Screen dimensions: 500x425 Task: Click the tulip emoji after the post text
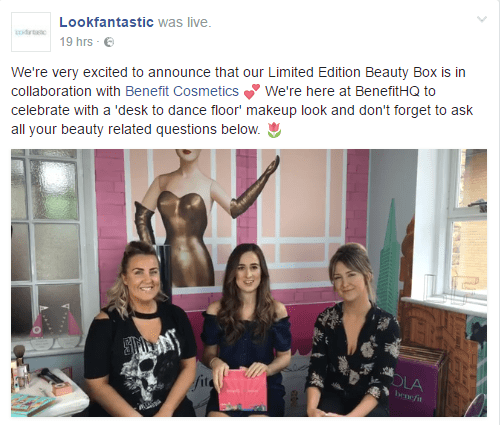(x=274, y=130)
